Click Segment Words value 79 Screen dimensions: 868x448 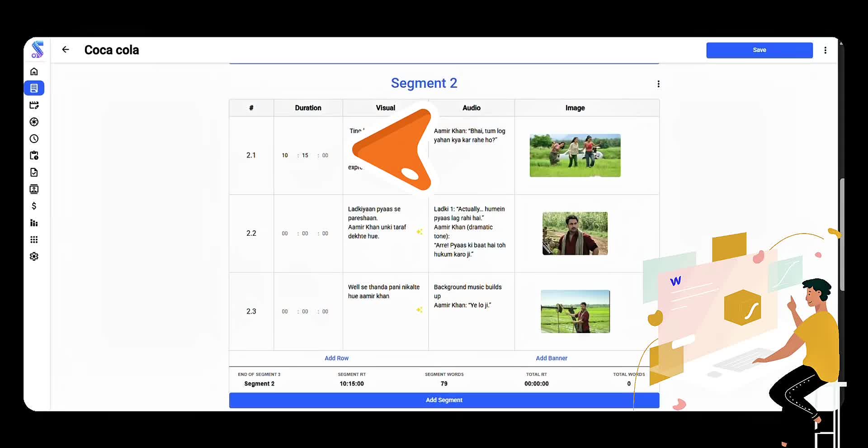[x=444, y=384]
